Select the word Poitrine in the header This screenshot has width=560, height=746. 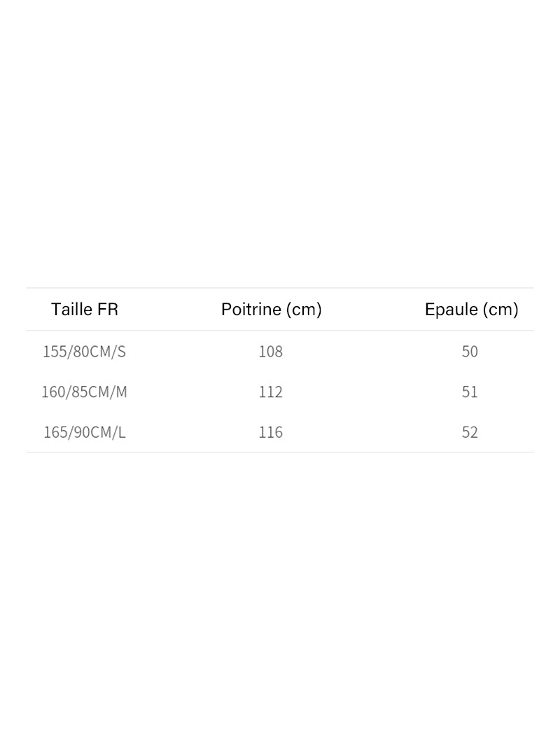click(x=250, y=310)
